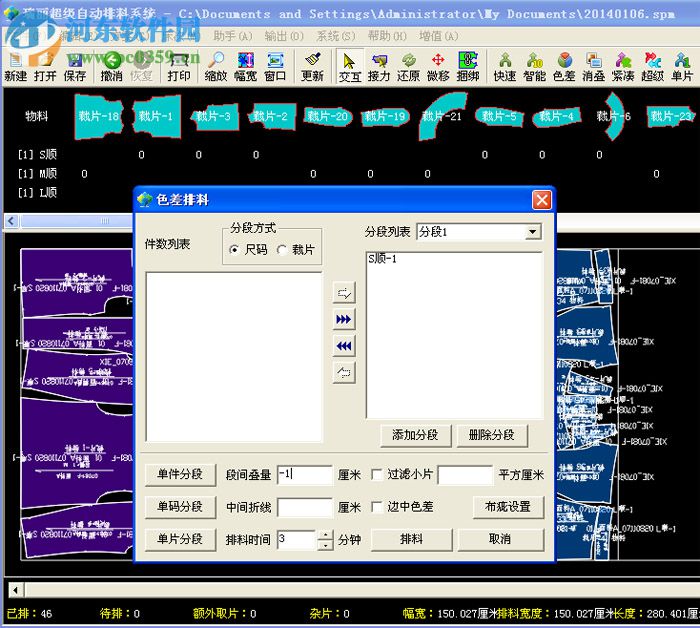
Task: Enable the 过滤小片 checkbox
Action: pos(377,474)
